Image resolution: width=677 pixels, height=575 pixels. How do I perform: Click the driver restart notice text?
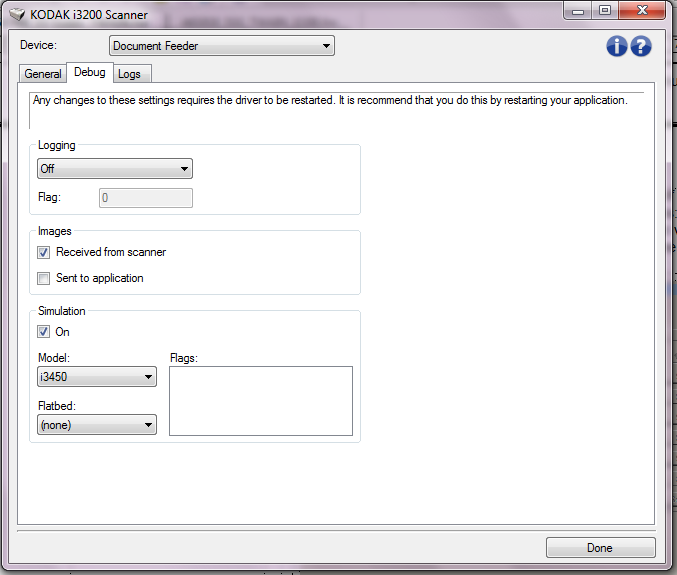click(x=330, y=100)
